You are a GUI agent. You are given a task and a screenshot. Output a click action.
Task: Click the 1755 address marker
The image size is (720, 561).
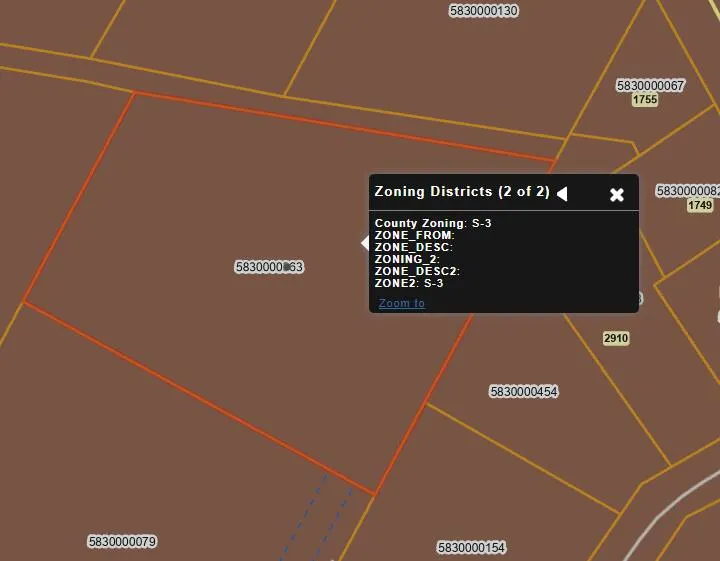tap(645, 100)
